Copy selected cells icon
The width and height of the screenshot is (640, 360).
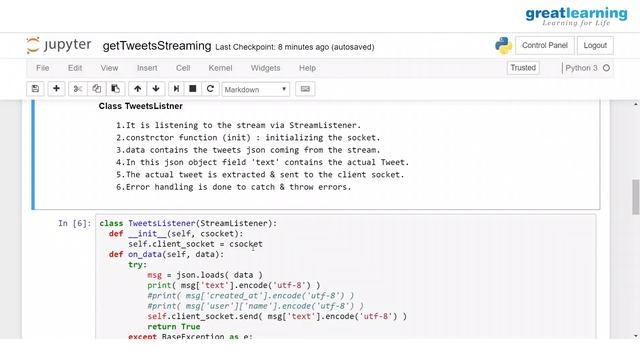coord(97,89)
